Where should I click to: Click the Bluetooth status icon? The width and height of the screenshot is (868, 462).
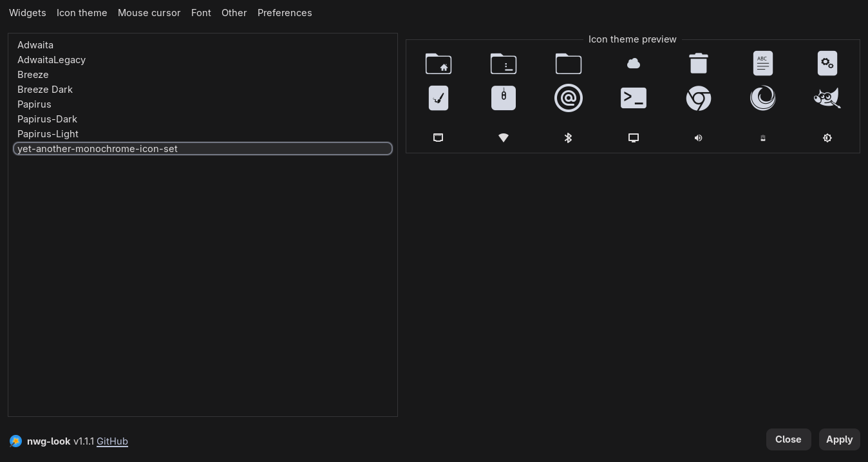point(569,138)
